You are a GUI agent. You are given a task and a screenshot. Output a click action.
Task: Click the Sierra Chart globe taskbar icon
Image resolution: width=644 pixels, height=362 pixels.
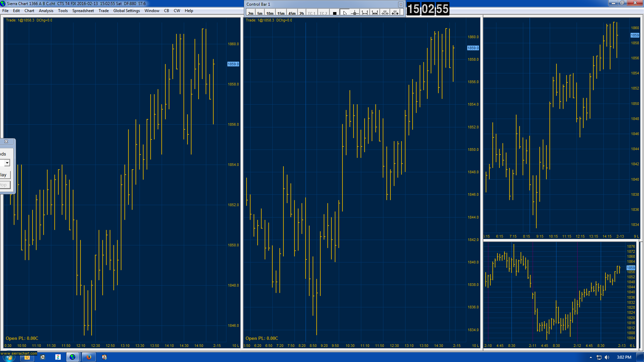tap(72, 357)
